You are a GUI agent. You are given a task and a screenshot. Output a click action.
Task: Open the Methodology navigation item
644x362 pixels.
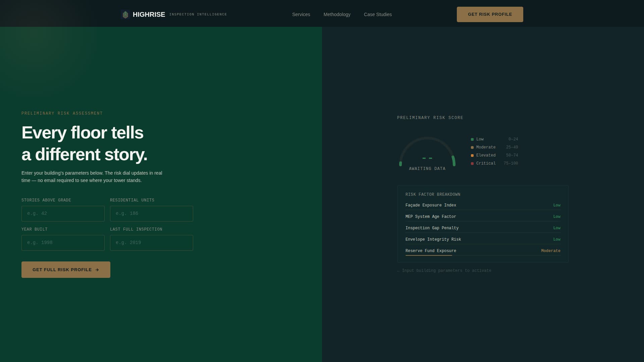[337, 14]
